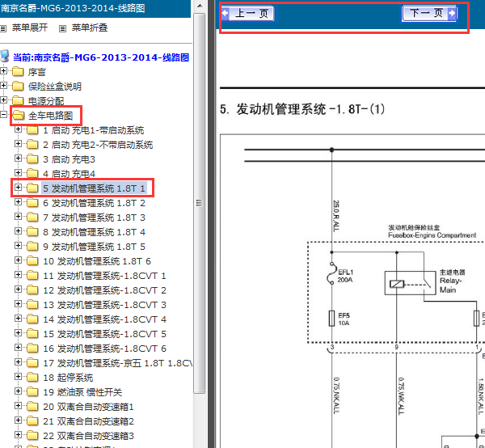The height and width of the screenshot is (448, 485).
Task: Click folder icon of 13 发动机管理系统-1.8CVT 3
Action: pos(32,304)
